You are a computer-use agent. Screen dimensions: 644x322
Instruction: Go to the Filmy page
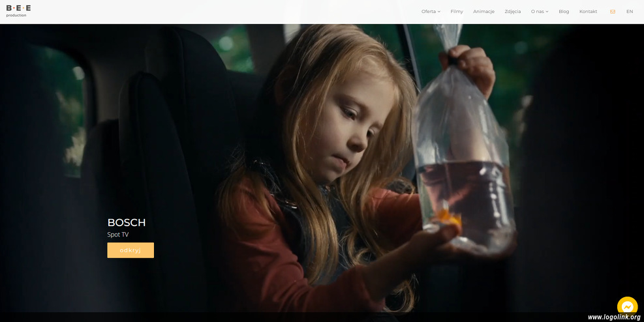457,12
